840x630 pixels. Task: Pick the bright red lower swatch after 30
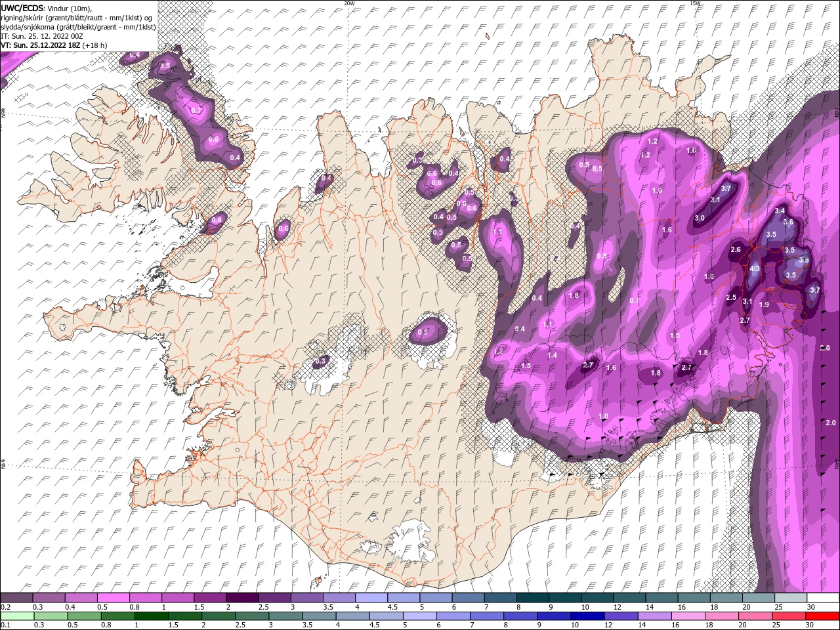[822, 616]
